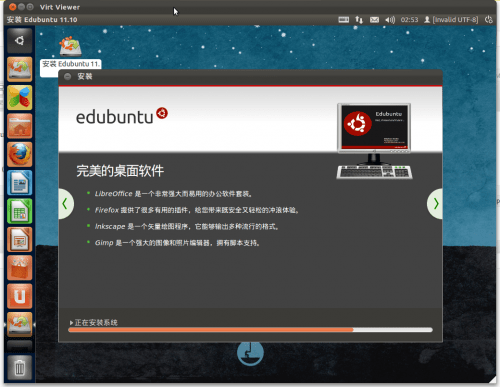Open the colorful cubes launcher icon
Screen dimensions: 500x387
[20, 97]
